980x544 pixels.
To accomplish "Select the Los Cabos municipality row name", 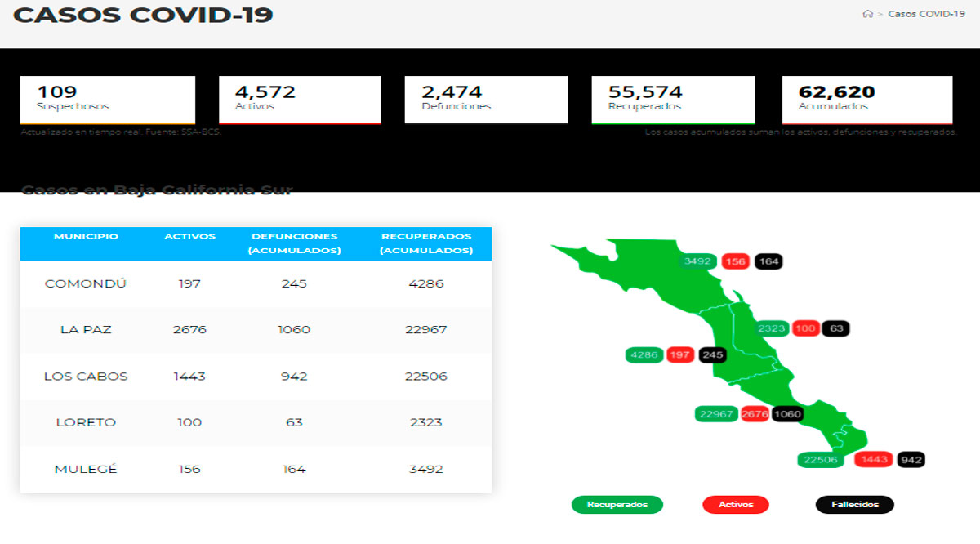I will tap(86, 377).
